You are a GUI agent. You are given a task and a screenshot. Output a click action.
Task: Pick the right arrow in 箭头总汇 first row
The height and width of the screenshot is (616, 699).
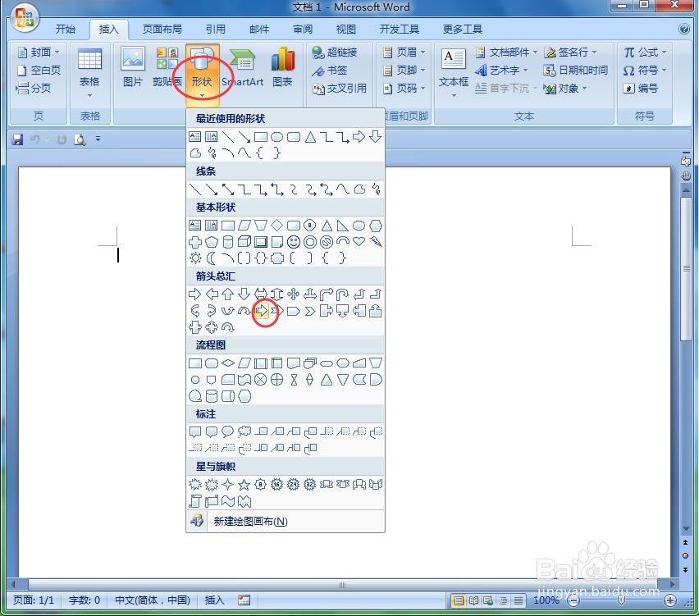coord(194,294)
